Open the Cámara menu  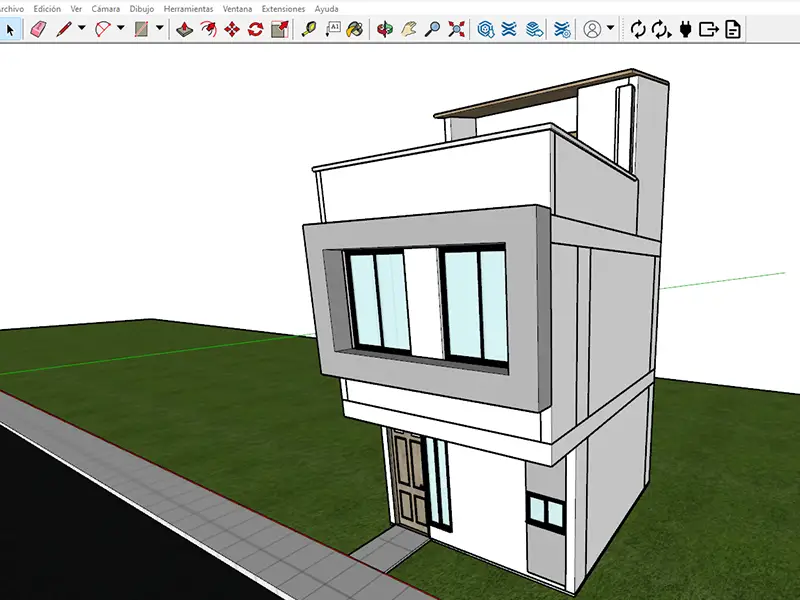pyautogui.click(x=105, y=8)
